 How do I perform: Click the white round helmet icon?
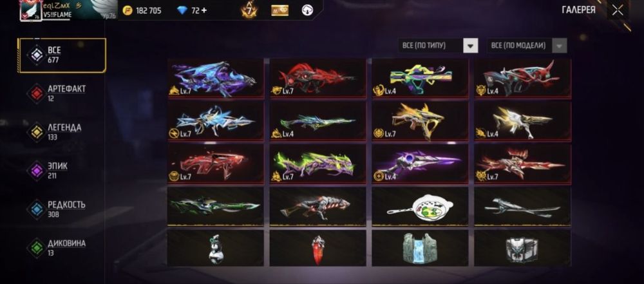307,10
